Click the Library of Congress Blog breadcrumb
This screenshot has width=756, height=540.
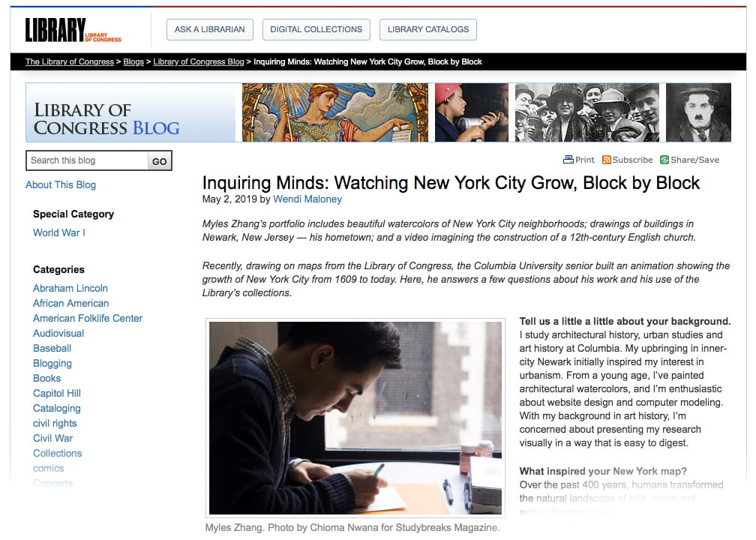click(199, 61)
